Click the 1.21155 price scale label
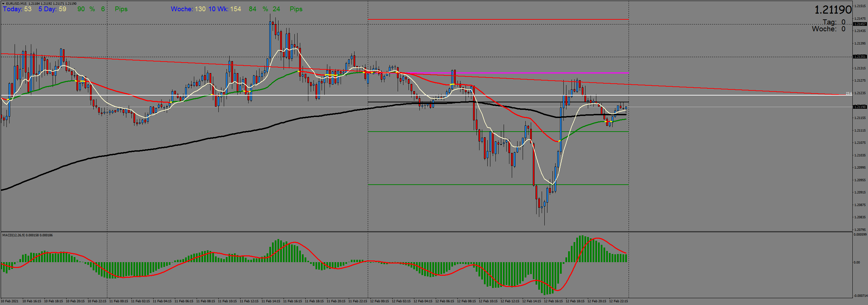 [860, 118]
